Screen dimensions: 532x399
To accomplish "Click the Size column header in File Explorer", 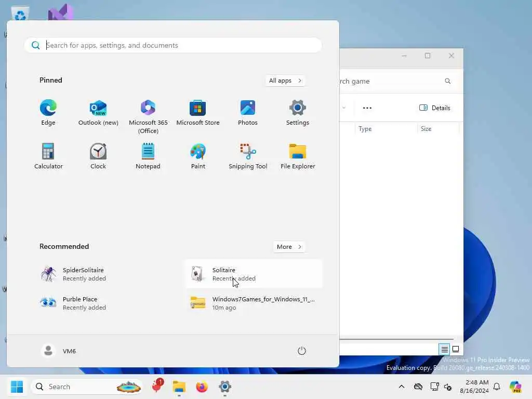I will point(438,129).
